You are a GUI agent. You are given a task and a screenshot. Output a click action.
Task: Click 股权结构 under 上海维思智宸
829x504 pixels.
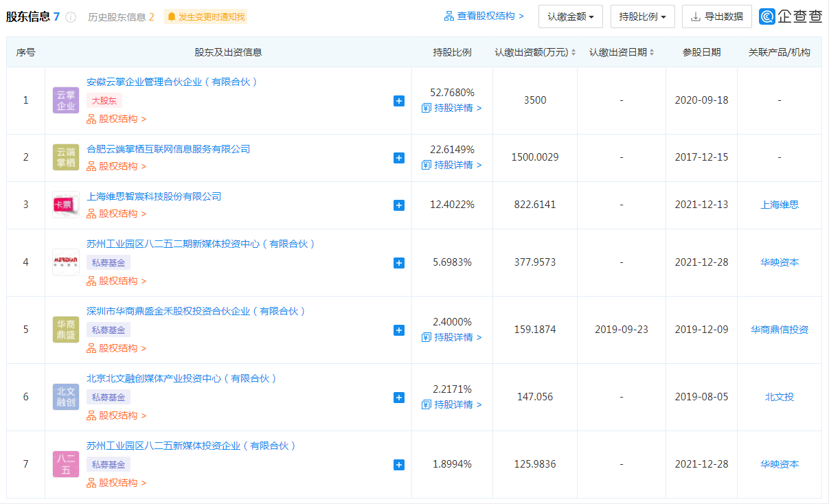[x=117, y=214]
